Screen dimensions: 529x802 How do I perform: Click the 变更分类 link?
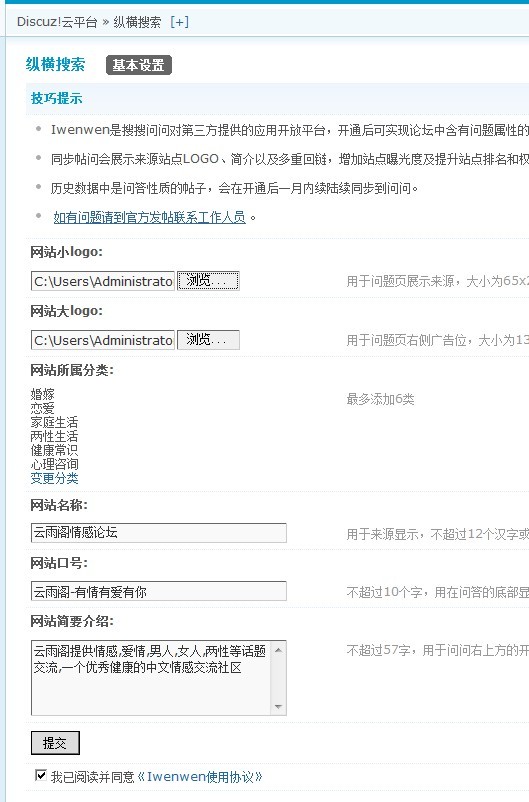pyautogui.click(x=54, y=478)
